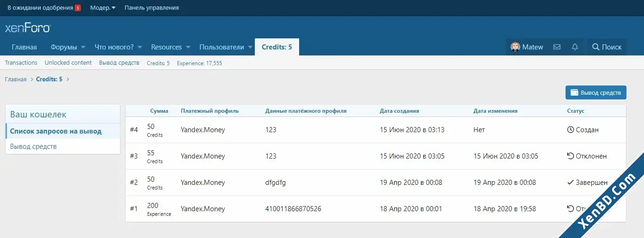Screen dimensions: 644x238
Task: Expand the Resources menu arrow
Action: coord(188,47)
